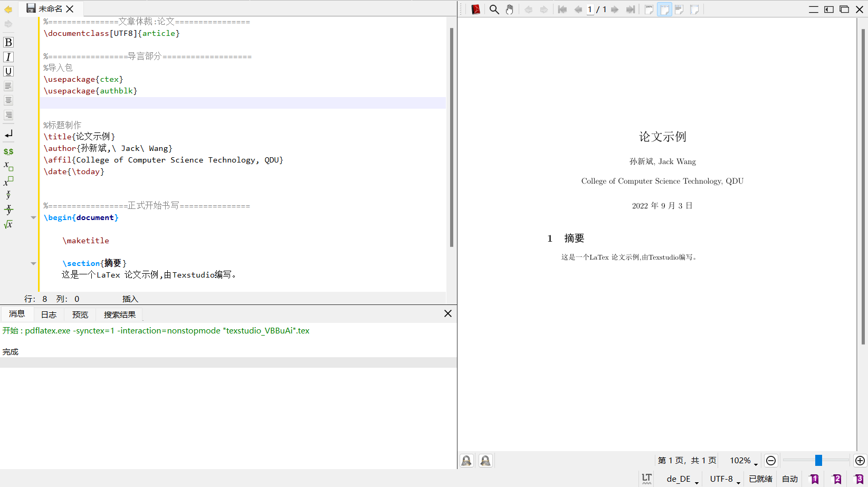Click the windowed PDF viewer button
Screen dimensions: 868x487
(x=844, y=9)
